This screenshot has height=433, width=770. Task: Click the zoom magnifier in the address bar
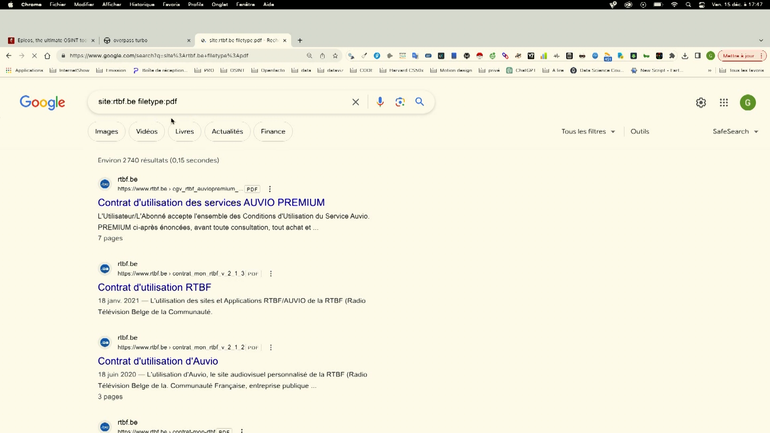point(309,55)
